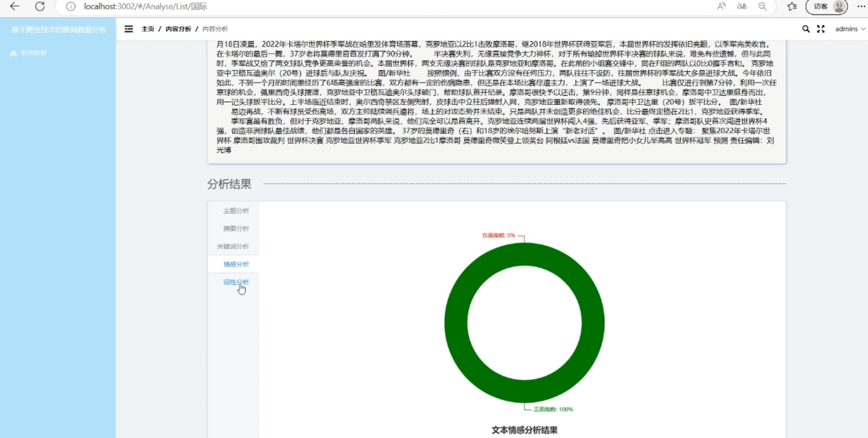Collapse the sidebar with the hamburger icon
The width and height of the screenshot is (868, 438).
point(129,29)
